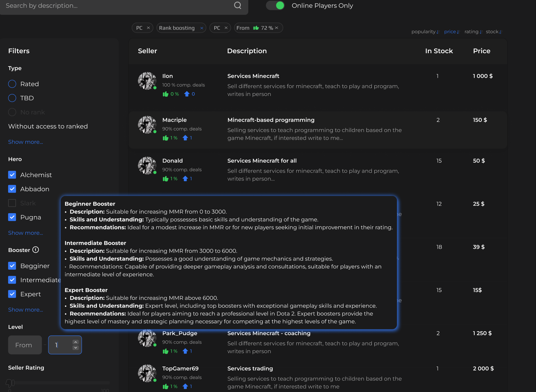
Task: Open Services Minecraft - coaching listing
Action: pyautogui.click(x=269, y=333)
